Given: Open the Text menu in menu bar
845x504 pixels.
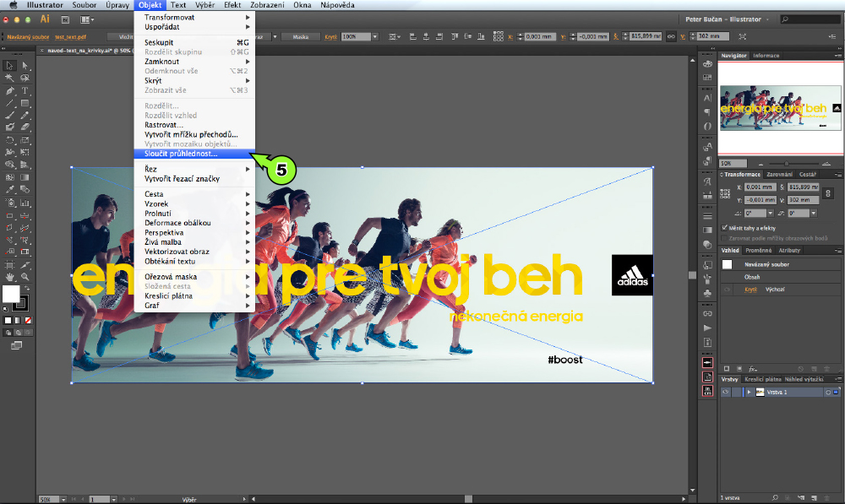Looking at the screenshot, I should [x=177, y=5].
